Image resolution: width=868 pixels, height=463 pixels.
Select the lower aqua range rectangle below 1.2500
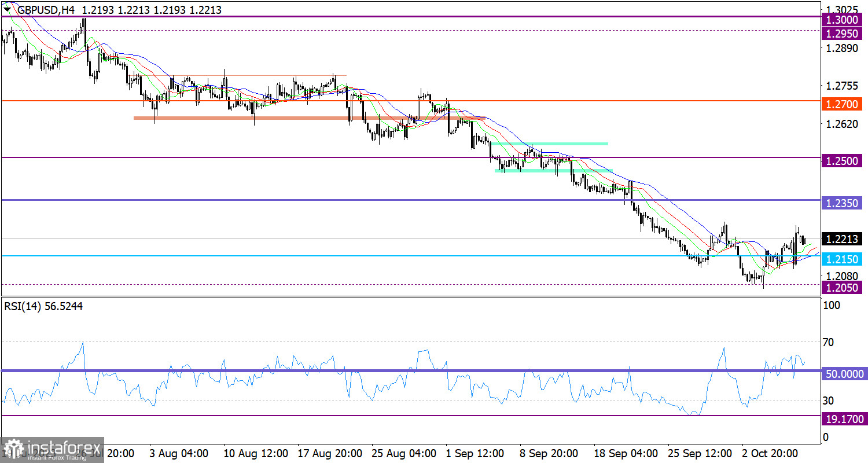coord(553,170)
